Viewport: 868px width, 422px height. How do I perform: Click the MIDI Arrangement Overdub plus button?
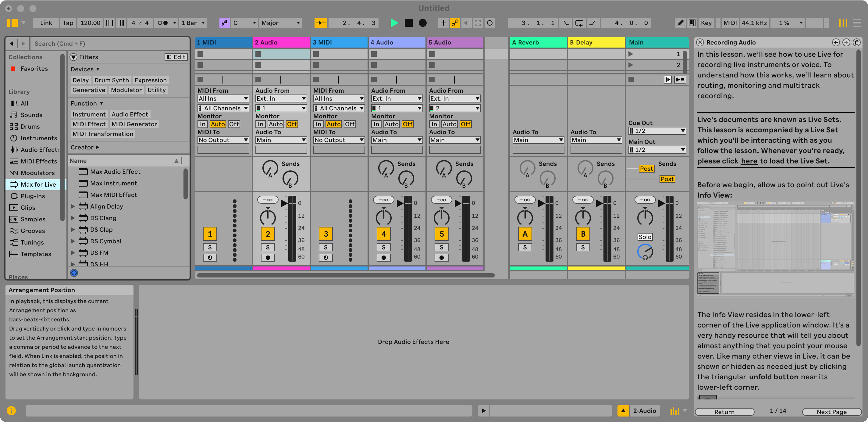443,23
